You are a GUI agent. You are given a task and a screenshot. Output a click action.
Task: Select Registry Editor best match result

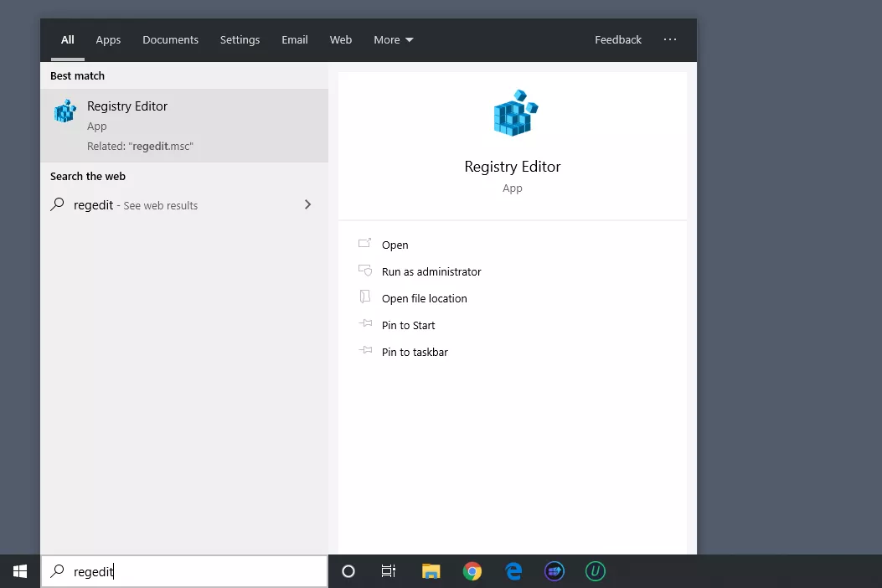tap(184, 126)
